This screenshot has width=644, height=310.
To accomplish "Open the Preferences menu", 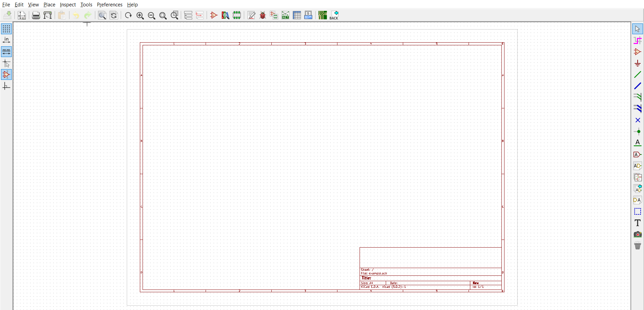I will (110, 5).
